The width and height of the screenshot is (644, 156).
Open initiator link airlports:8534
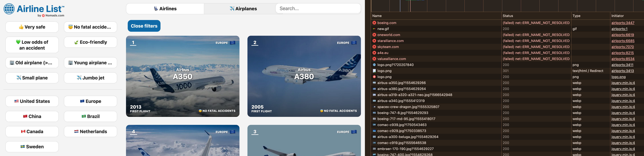click(623, 59)
